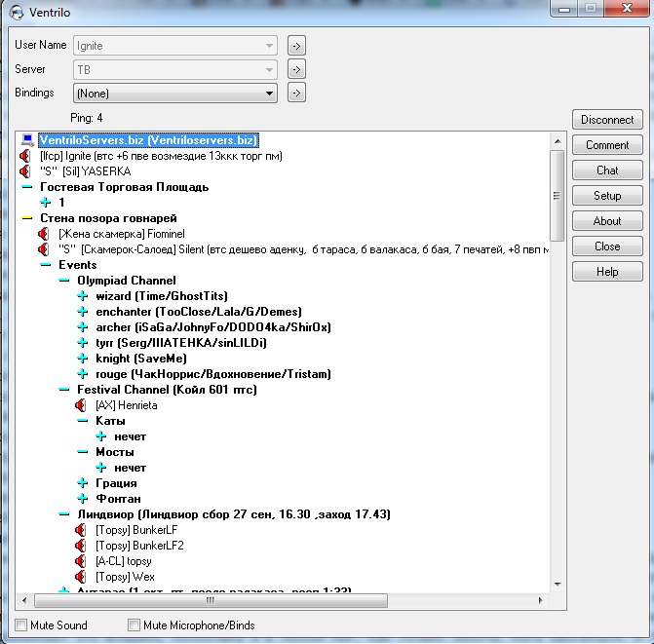The height and width of the screenshot is (644, 654).
Task: Click speaker icon beside Silent user
Action: click(x=44, y=249)
